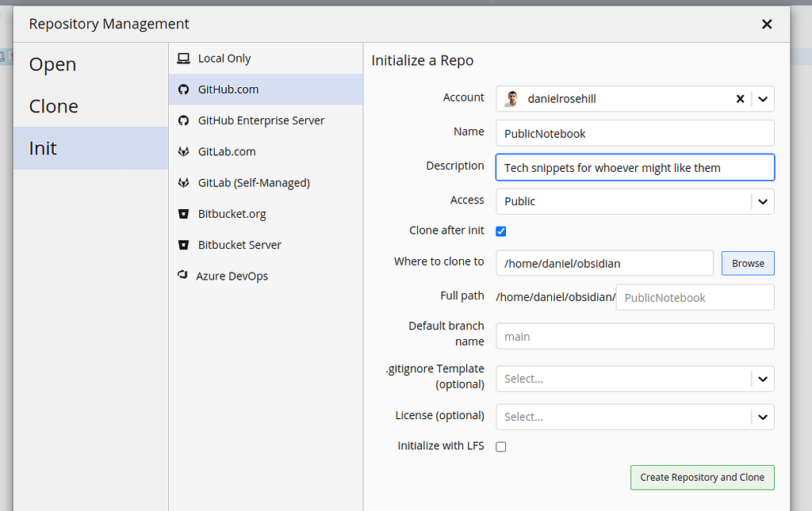812x511 pixels.
Task: Click the Azure DevOps icon
Action: (x=184, y=276)
